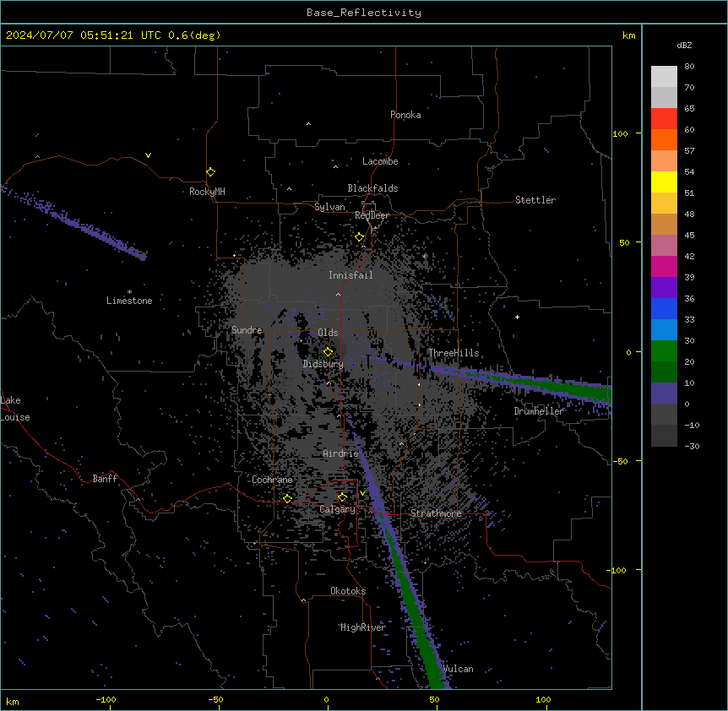
Task: Click the Stettler city label
Action: 535,200
